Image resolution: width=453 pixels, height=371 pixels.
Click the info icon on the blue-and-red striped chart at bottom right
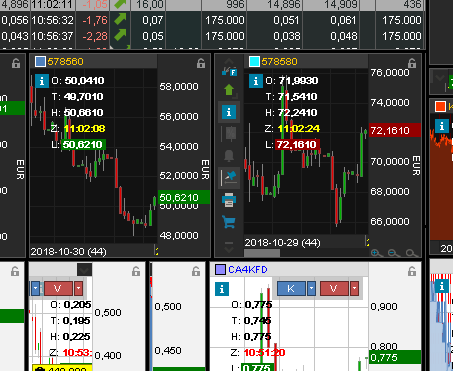(442, 286)
